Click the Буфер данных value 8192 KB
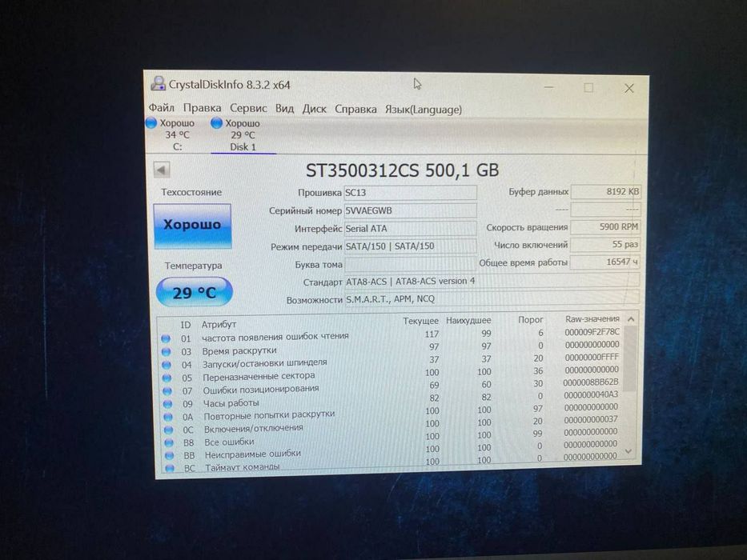This screenshot has width=747, height=560. (x=605, y=191)
